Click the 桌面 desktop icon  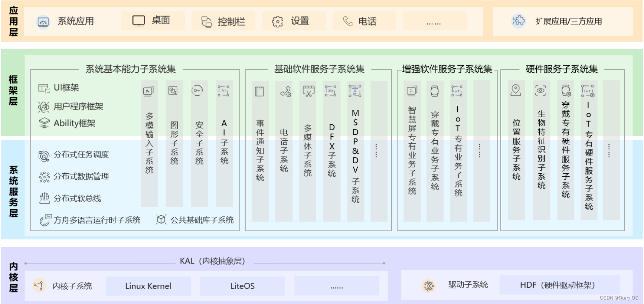138,21
